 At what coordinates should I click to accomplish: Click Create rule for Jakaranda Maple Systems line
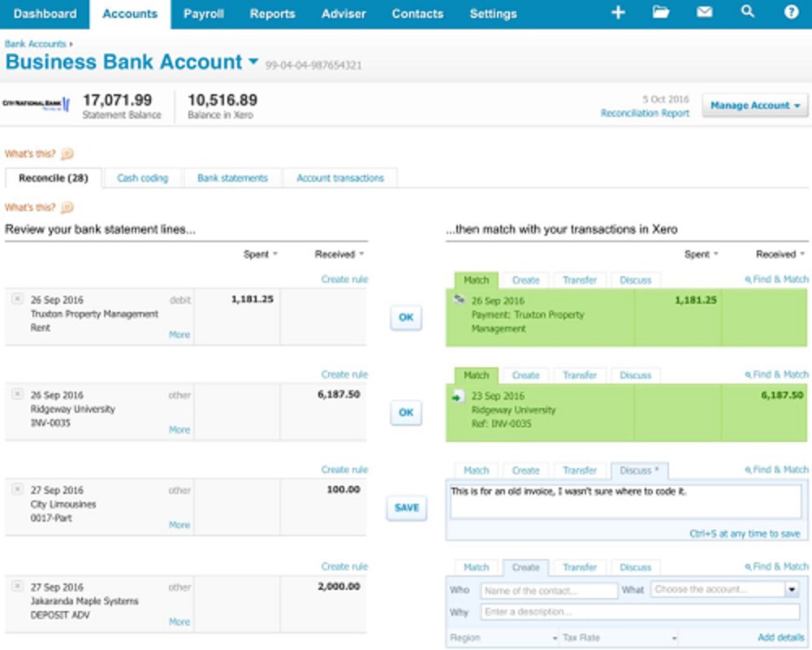pos(344,566)
